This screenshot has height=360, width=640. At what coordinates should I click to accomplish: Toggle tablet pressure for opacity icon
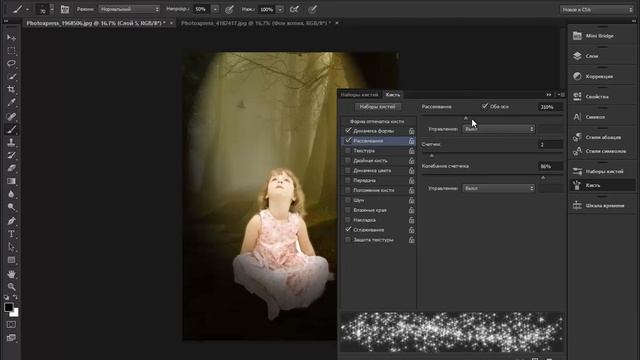pyautogui.click(x=229, y=9)
